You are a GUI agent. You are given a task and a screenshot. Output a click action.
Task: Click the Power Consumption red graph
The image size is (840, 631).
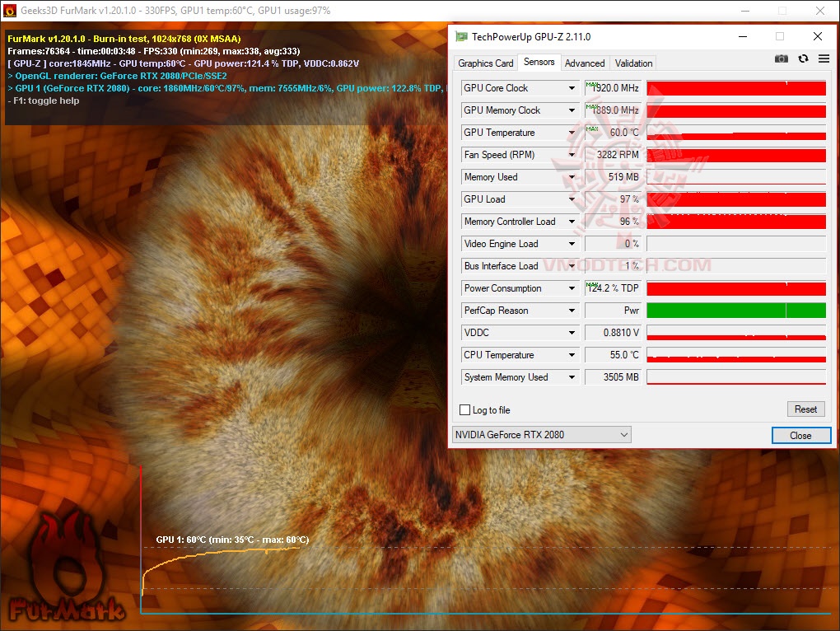[736, 288]
